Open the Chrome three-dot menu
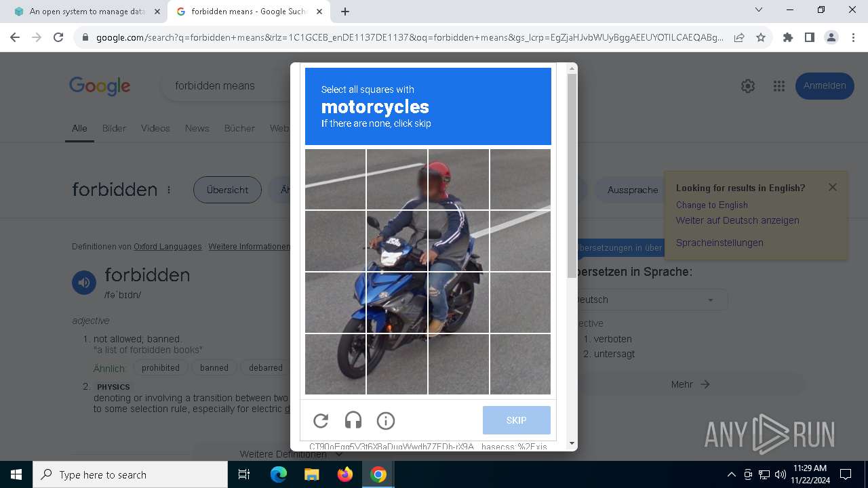This screenshot has width=868, height=488. click(x=853, y=38)
